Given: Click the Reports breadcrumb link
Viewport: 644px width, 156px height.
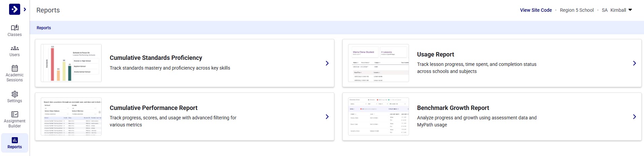Looking at the screenshot, I should click(x=44, y=28).
